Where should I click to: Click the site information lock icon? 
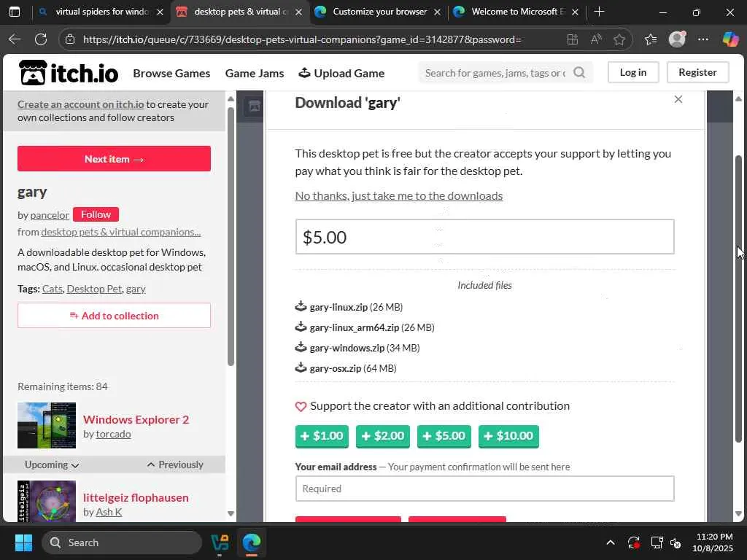70,39
